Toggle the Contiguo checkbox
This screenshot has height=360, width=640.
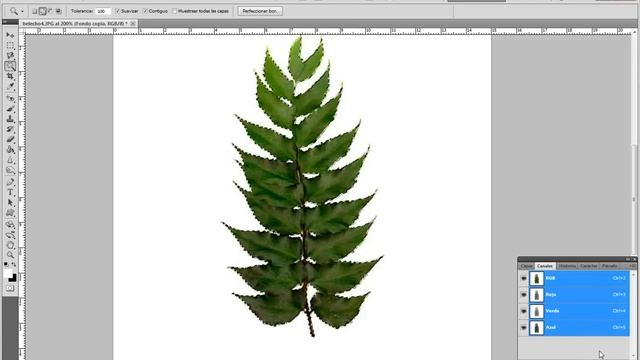(x=145, y=11)
